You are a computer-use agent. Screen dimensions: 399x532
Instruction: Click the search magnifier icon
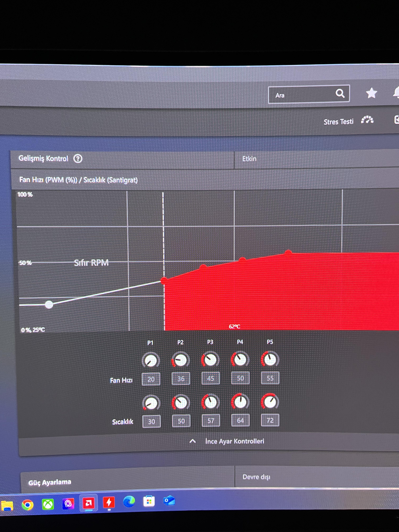(x=340, y=93)
